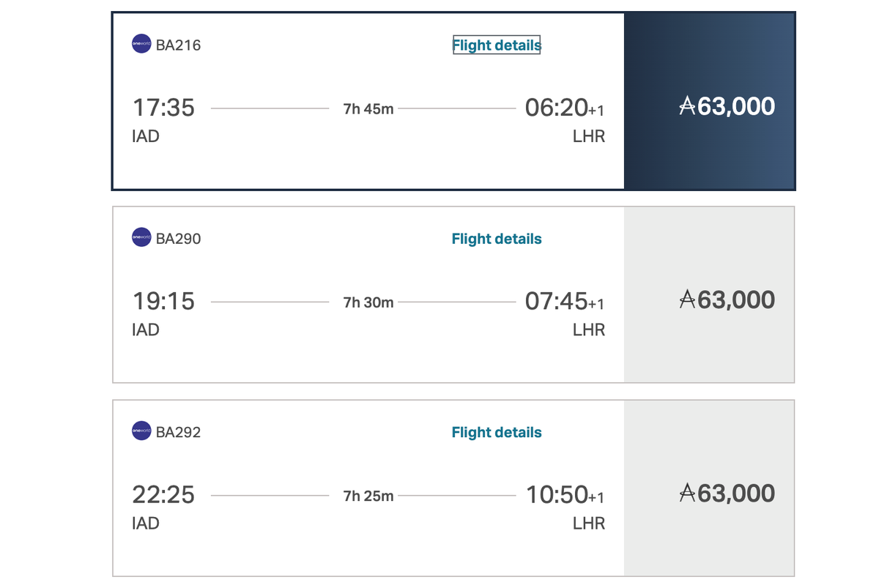879x588 pixels.
Task: Click the oneworld alliance icon on BA292 row
Action: point(141,431)
